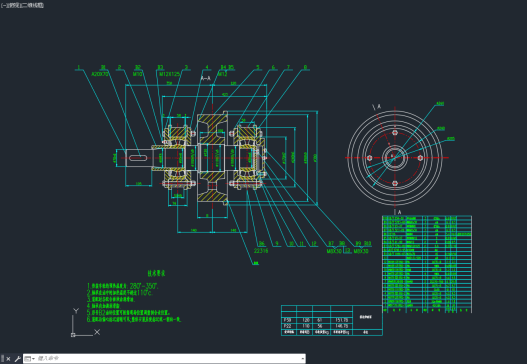Open the viewport [-] controls menu
Viewport: 527px width, 364px height.
(x=3, y=5)
